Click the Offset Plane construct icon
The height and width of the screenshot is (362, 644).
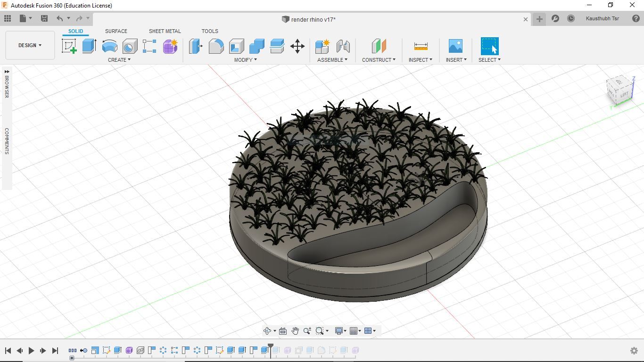coord(379,46)
